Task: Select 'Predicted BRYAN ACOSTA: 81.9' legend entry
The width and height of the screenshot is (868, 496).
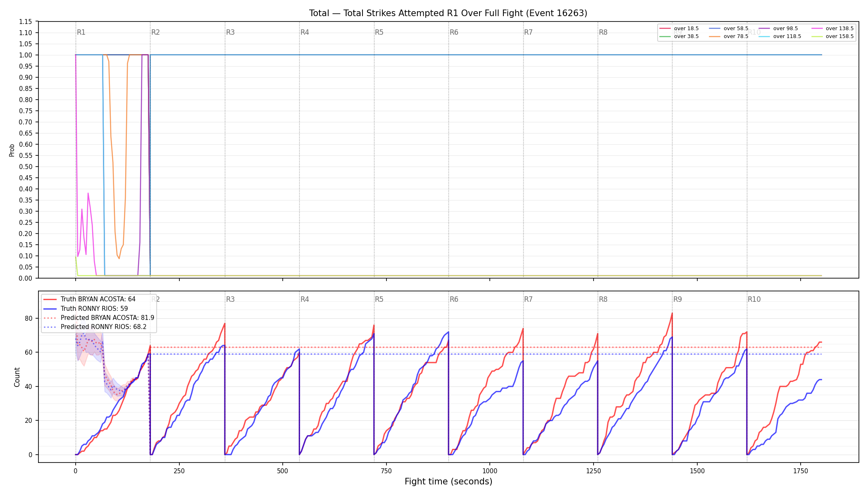Action: point(99,318)
